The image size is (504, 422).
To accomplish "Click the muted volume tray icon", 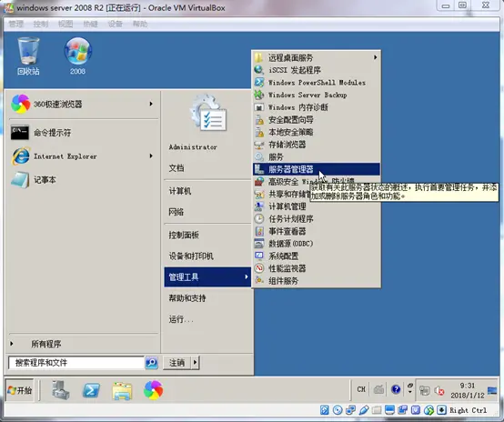I will [439, 391].
